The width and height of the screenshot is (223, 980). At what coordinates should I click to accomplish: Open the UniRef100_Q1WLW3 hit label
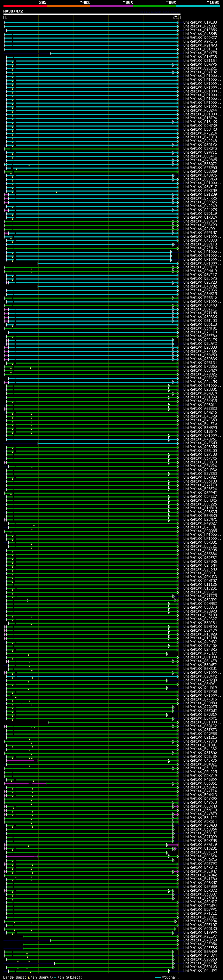pos(200,23)
